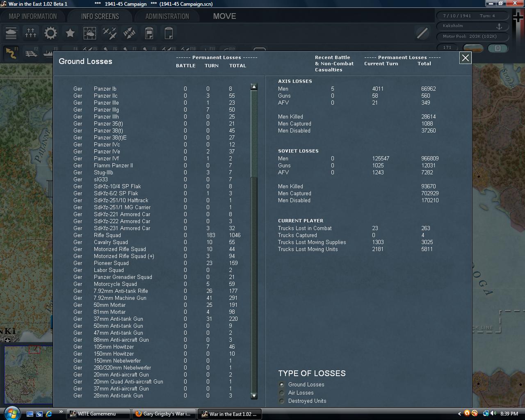This screenshot has height=420, width=525.
Task: Switch to the Administration tab
Action: [167, 16]
